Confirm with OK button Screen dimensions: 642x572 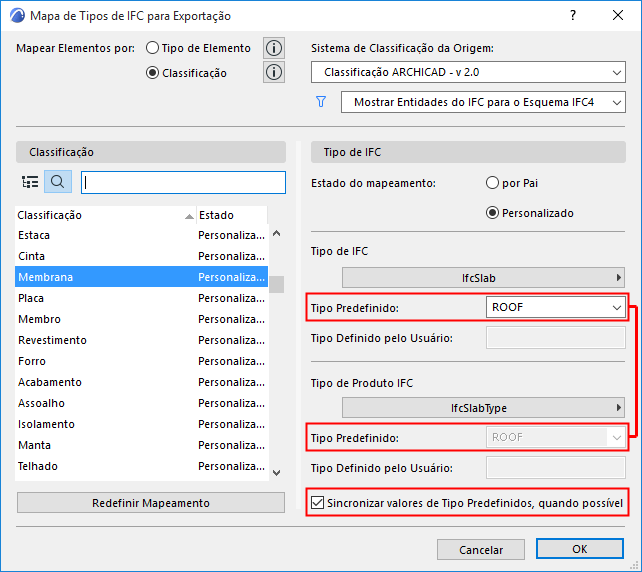580,549
